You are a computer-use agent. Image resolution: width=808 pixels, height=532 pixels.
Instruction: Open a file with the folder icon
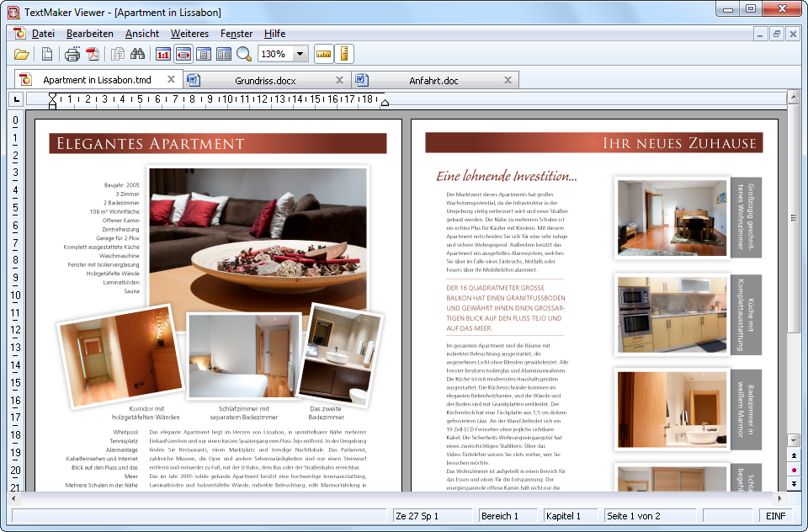[22, 54]
